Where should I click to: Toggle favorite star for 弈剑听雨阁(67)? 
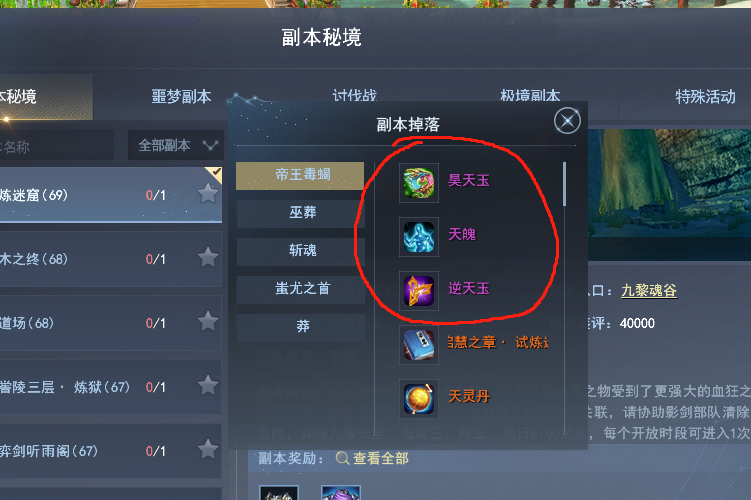click(x=208, y=449)
